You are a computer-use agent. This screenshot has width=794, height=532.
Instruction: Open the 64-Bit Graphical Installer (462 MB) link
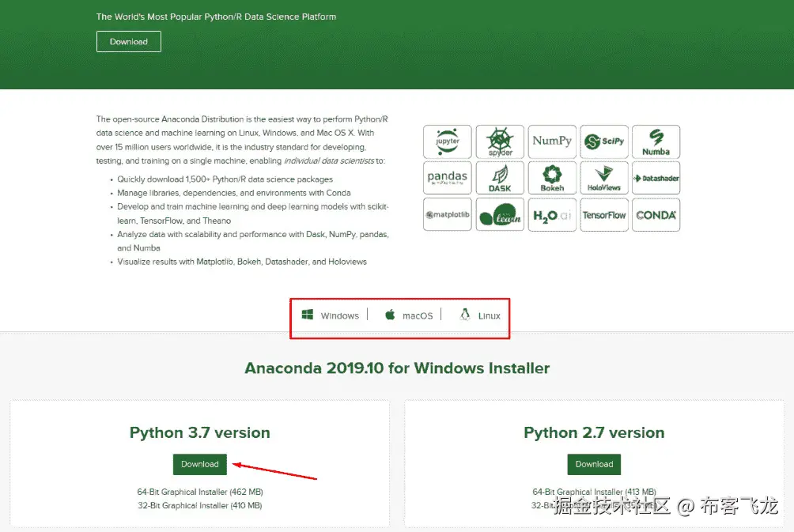[200, 492]
